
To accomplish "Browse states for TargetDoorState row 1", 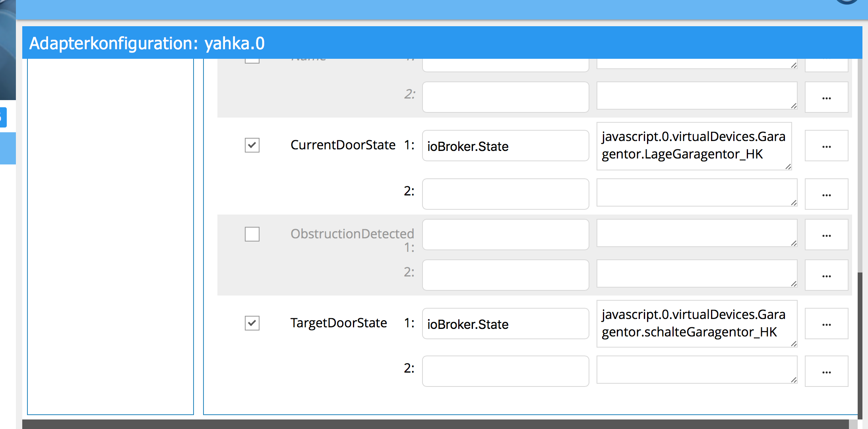I will point(826,324).
